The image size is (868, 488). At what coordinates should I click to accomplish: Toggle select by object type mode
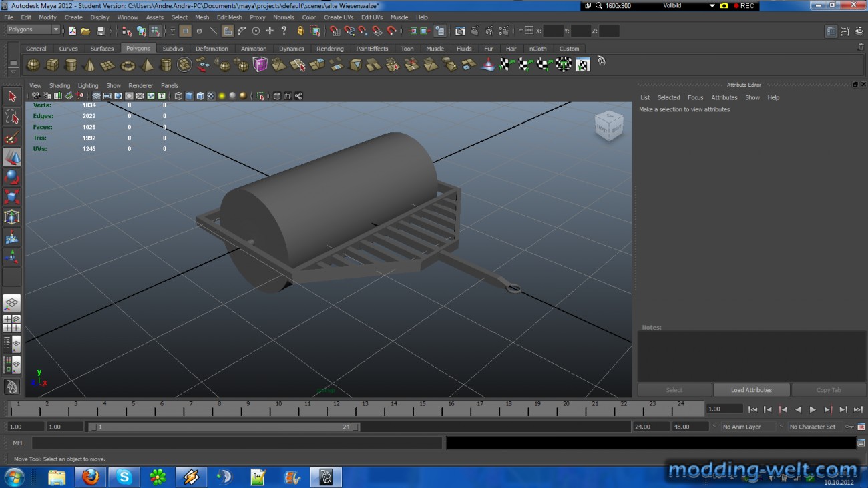tap(141, 31)
